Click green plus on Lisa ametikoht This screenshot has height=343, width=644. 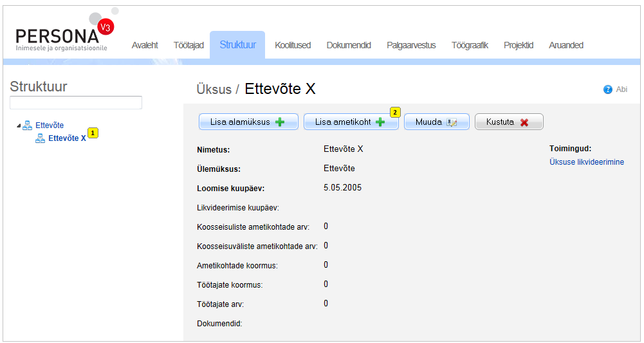pos(381,122)
